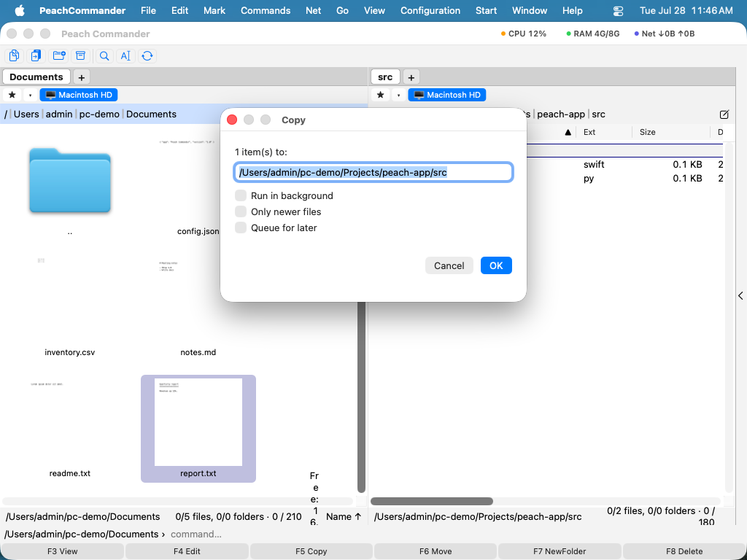Add new tab in right panel

pyautogui.click(x=411, y=77)
